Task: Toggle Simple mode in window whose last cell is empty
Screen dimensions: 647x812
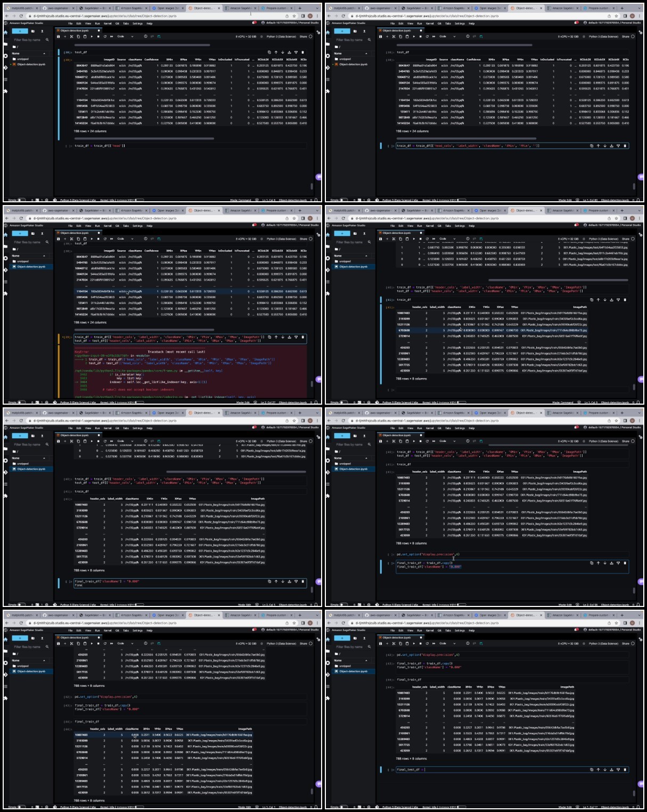Action: [x=343, y=403]
